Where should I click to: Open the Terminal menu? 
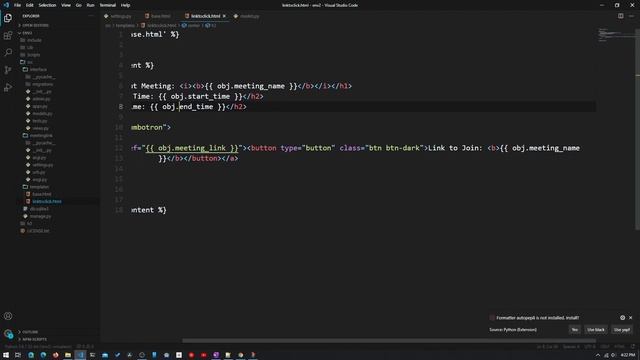(107, 5)
